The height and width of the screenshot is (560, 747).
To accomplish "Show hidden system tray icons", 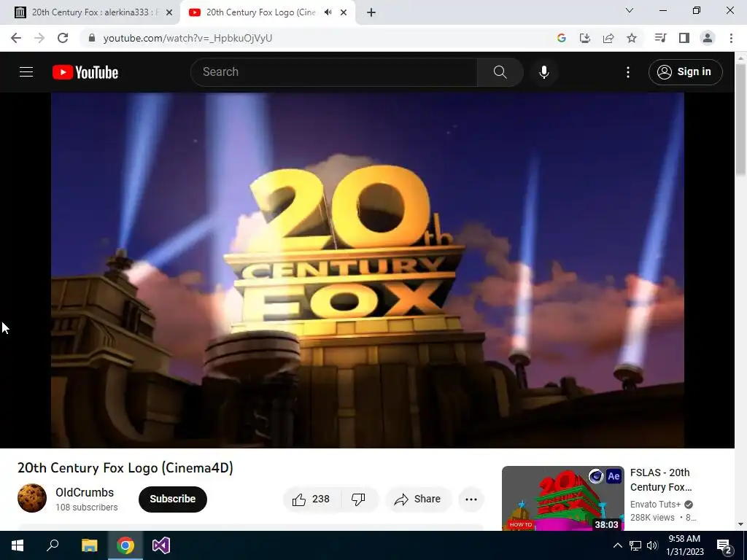I will click(617, 545).
